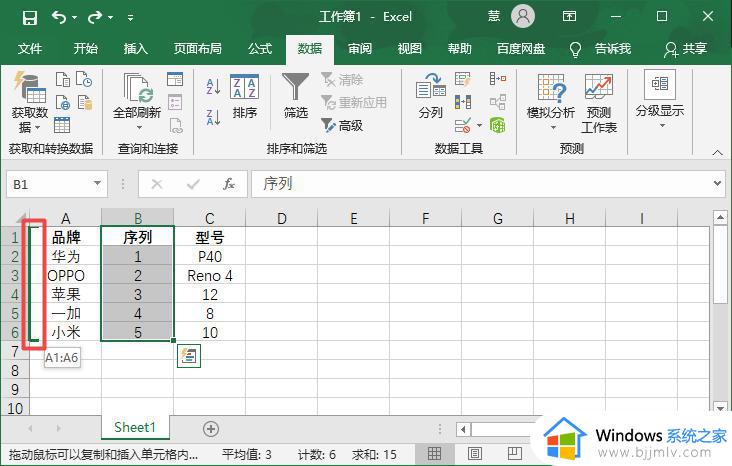The image size is (732, 466).
Task: Open the Recent Sources clock icon
Action: click(84, 79)
